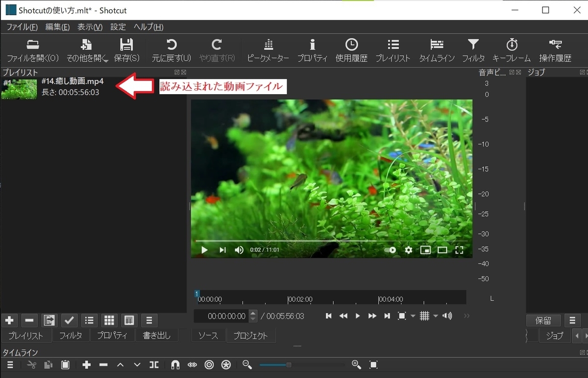The width and height of the screenshot is (588, 378).
Task: Skip to end of the clip
Action: click(x=387, y=316)
